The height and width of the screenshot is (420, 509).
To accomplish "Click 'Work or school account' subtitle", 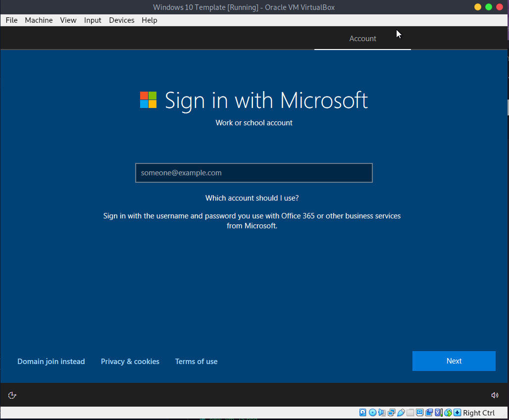I will (x=254, y=123).
